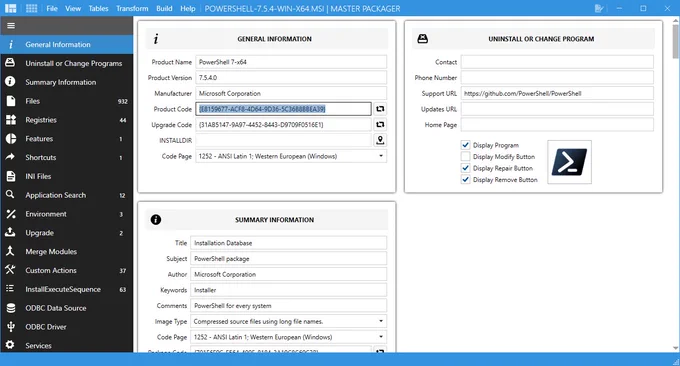680x366 pixels.
Task: Click the Product Name field
Action: point(291,62)
